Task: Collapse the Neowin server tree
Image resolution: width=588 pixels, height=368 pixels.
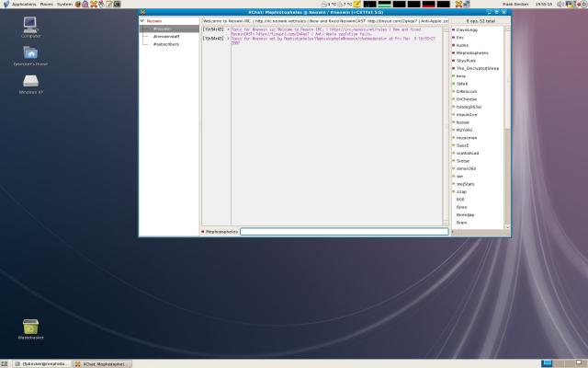Action: pyautogui.click(x=142, y=21)
